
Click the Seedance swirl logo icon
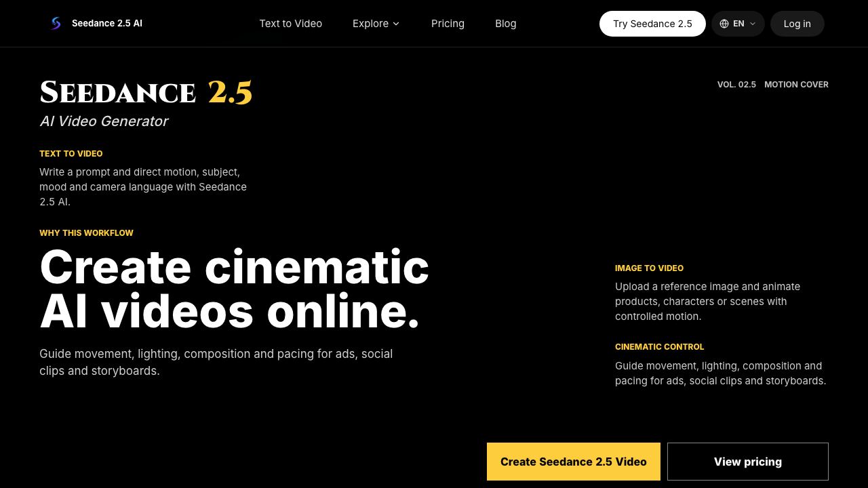(x=56, y=23)
